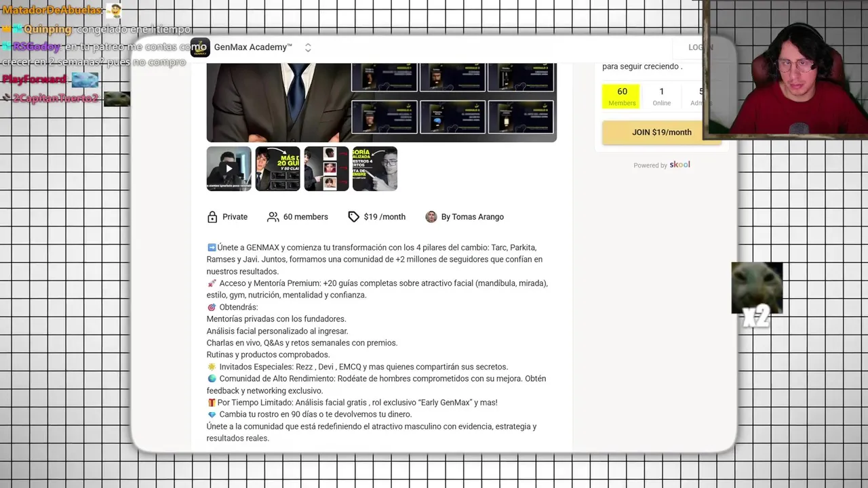Click the Quinping chat username
Screen dimensions: 868x488
click(47, 29)
